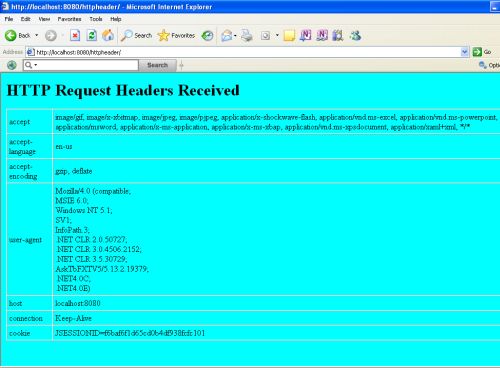Click the Forward navigation button

[51, 35]
